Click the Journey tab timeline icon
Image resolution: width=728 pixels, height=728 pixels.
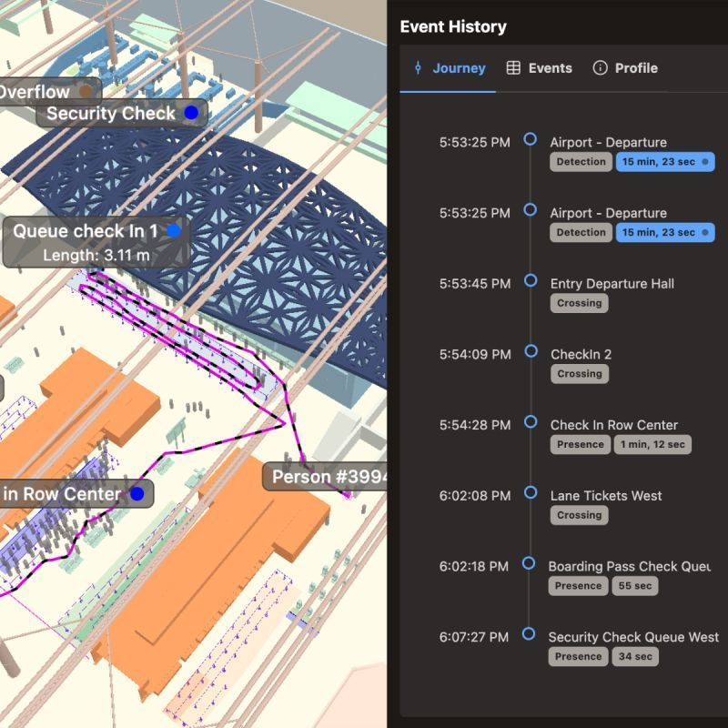tap(418, 67)
